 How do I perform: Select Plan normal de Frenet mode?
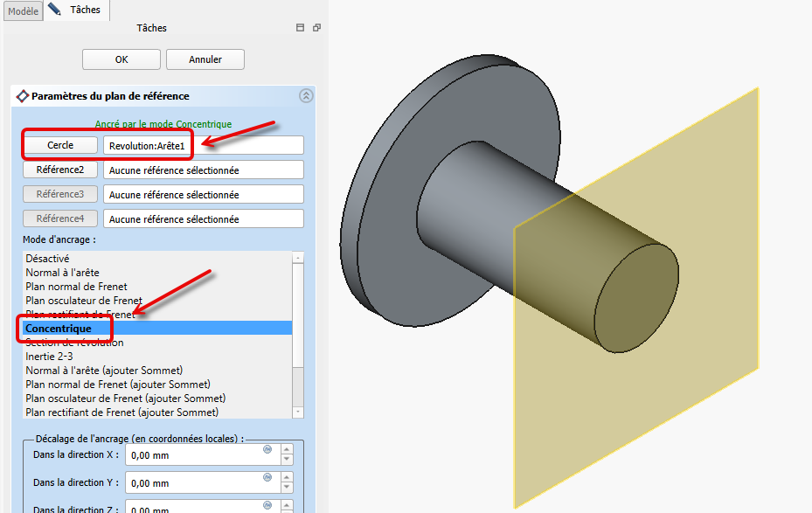(x=76, y=287)
